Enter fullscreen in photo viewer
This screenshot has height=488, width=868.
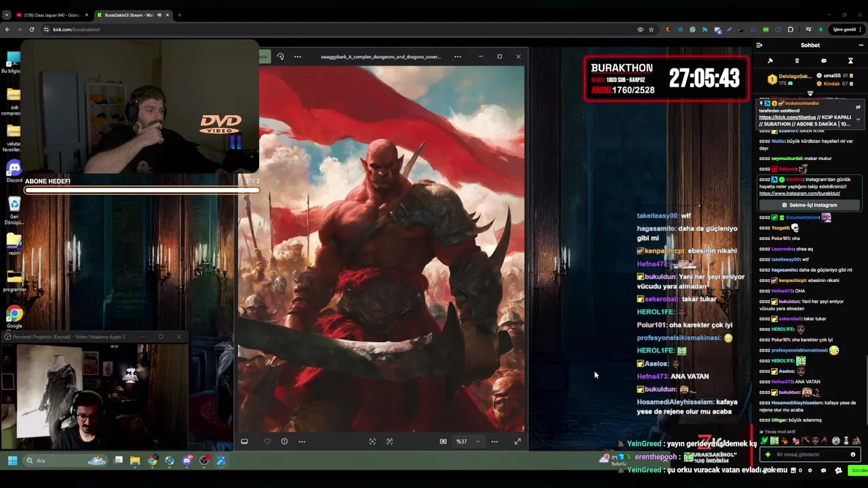(x=517, y=441)
